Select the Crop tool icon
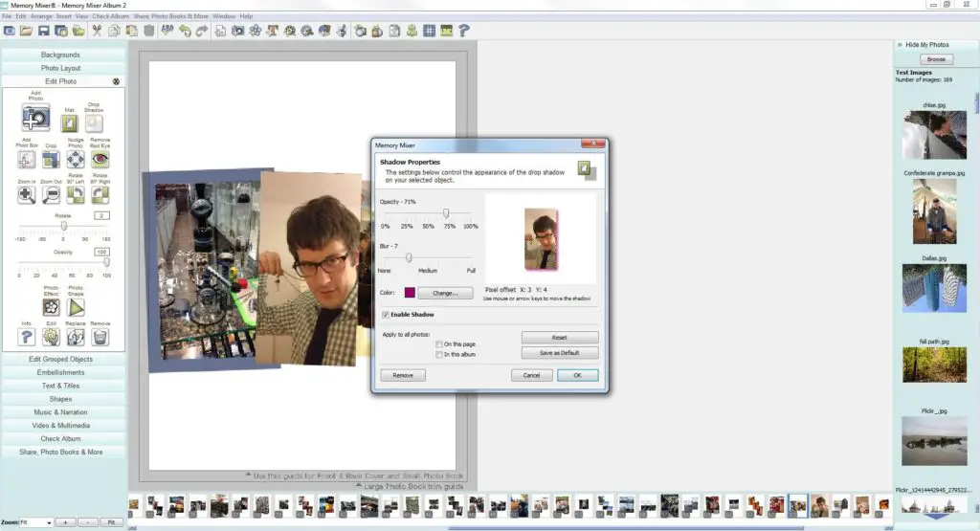 (x=51, y=159)
